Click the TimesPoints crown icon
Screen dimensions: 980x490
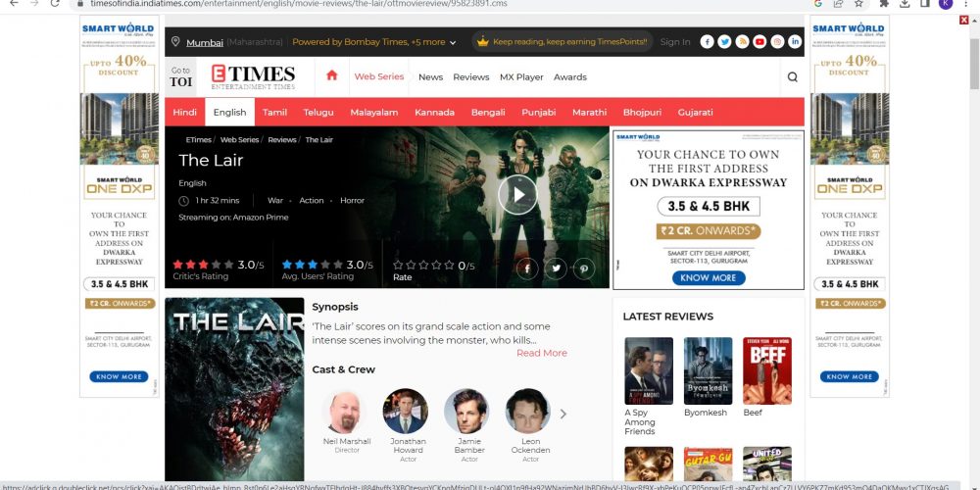482,42
